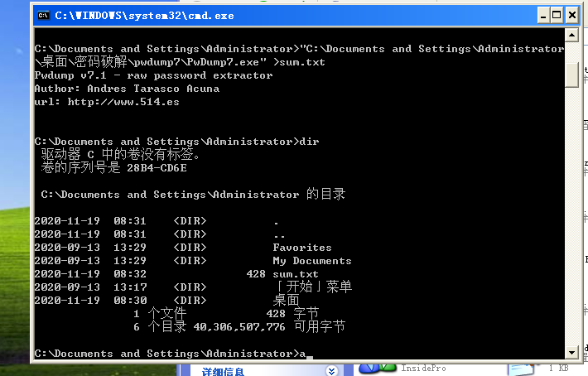Click the cmd.exe title bar text
This screenshot has height=376, width=588.
coord(144,16)
